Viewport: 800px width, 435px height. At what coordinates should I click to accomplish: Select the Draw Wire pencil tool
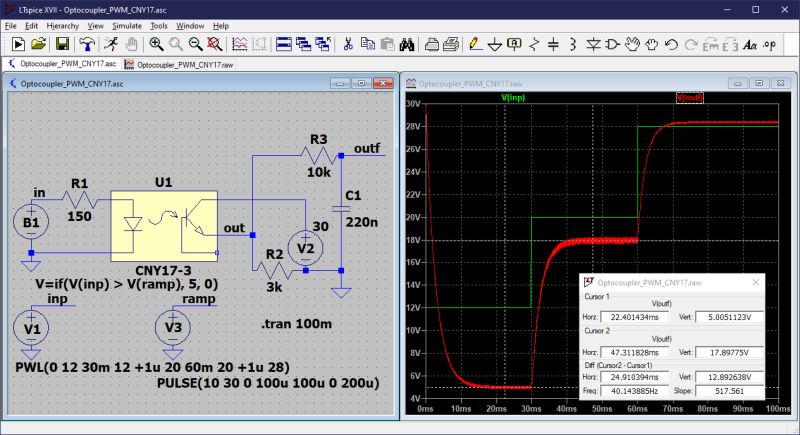click(474, 44)
